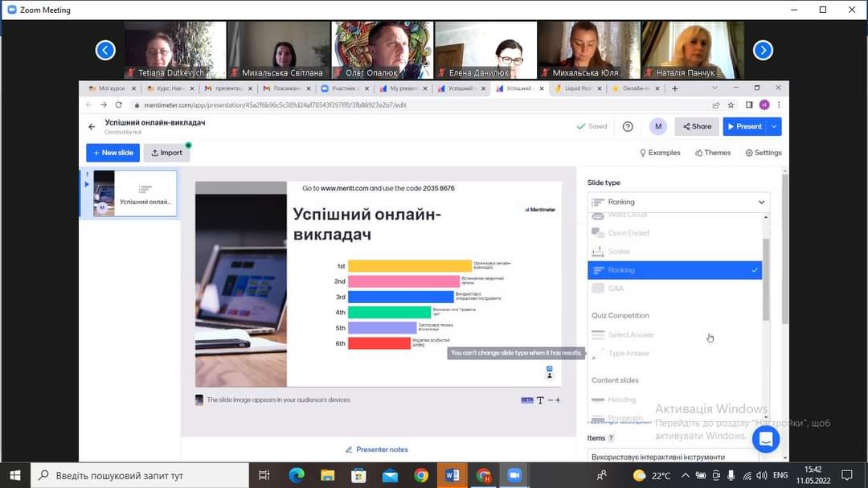Viewport: 868px width, 488px height.
Task: Bookmark the page with the star icon
Action: click(731, 105)
